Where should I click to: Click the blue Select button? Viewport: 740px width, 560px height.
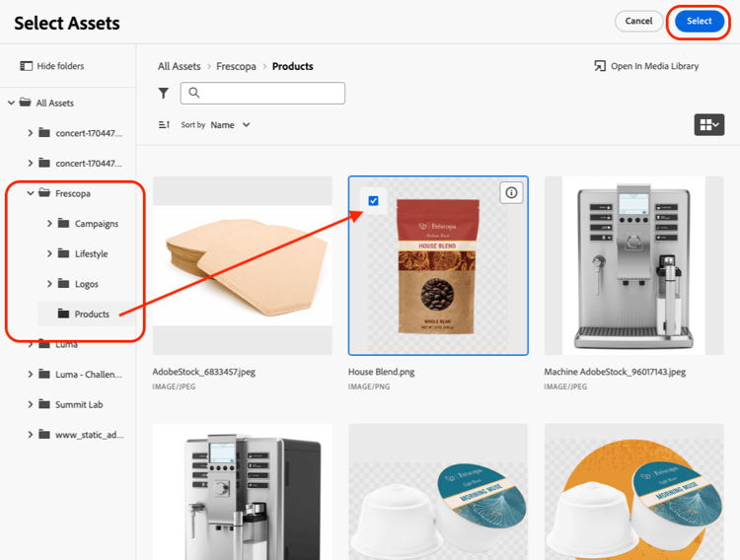[699, 22]
